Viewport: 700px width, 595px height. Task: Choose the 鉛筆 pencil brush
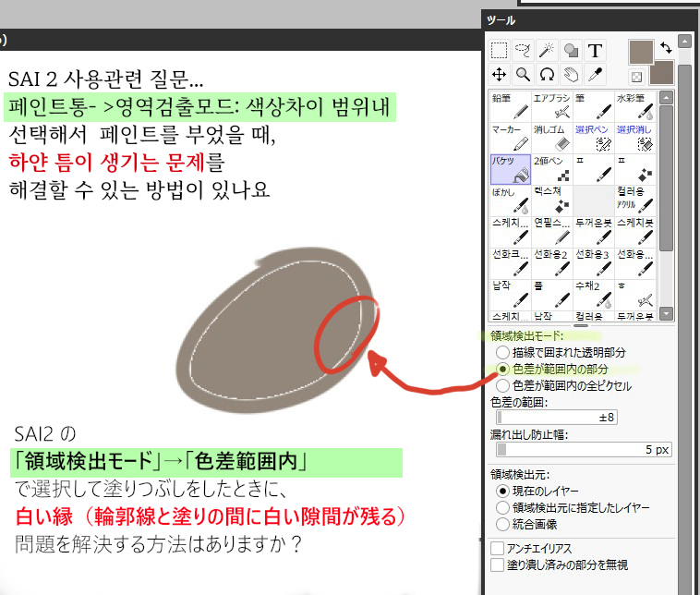click(511, 106)
